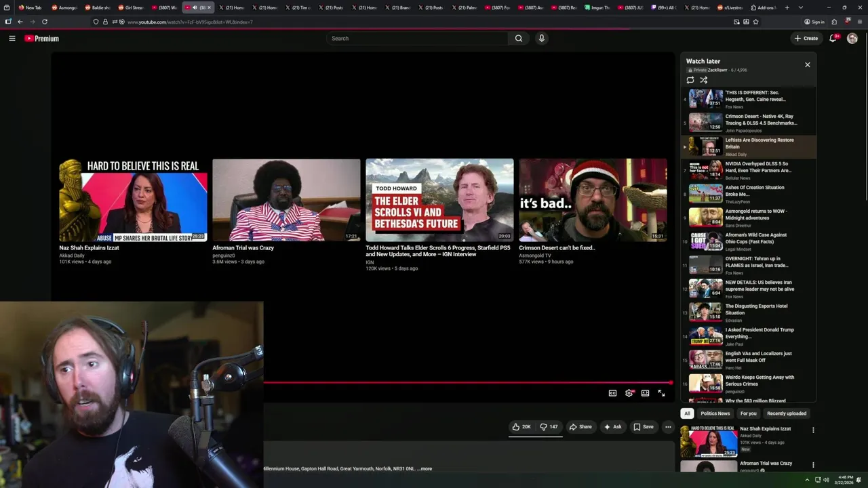868x488 pixels.
Task: Bookmark this page with the star icon
Action: (755, 22)
